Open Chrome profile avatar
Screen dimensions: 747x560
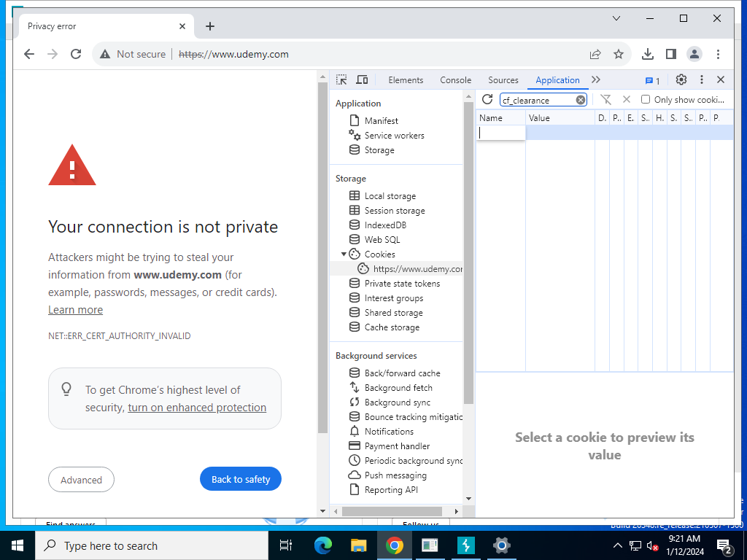pos(694,54)
